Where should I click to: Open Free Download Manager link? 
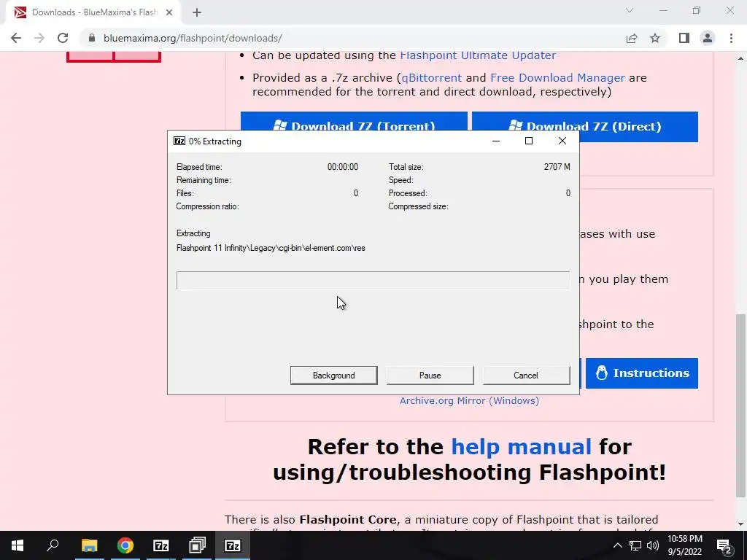point(557,77)
